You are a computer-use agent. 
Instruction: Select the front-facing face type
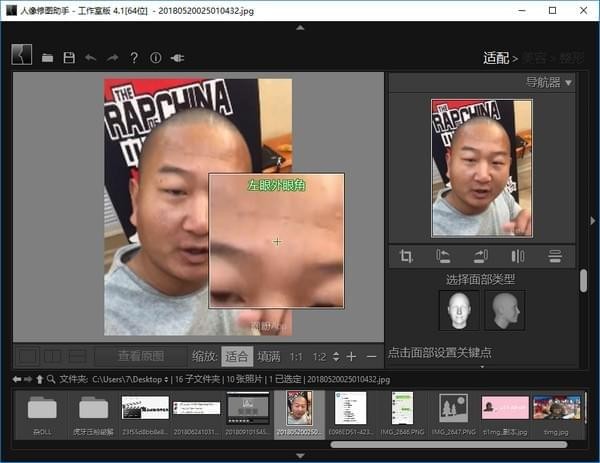coord(459,310)
